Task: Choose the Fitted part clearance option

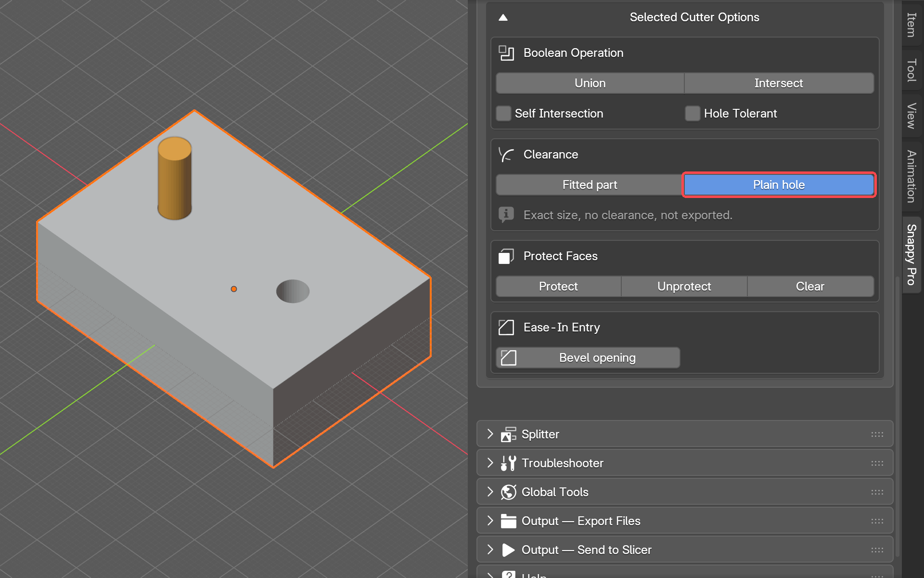Action: click(590, 185)
